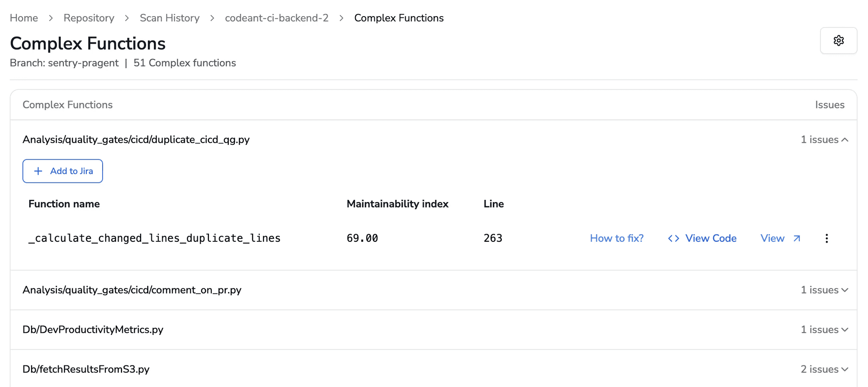Click the Analysis/quality_gates/cicd/duplicate_cicd_qg.py file path
The image size is (868, 387).
pos(136,140)
